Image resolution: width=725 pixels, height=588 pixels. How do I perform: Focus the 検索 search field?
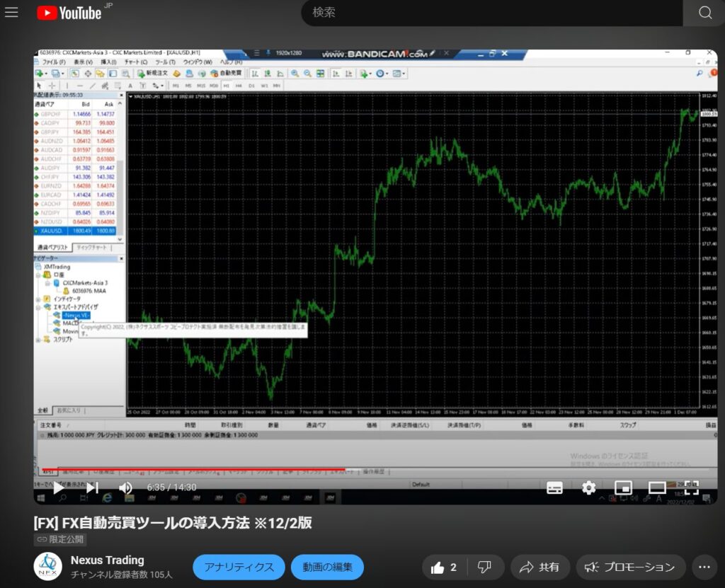click(x=489, y=13)
